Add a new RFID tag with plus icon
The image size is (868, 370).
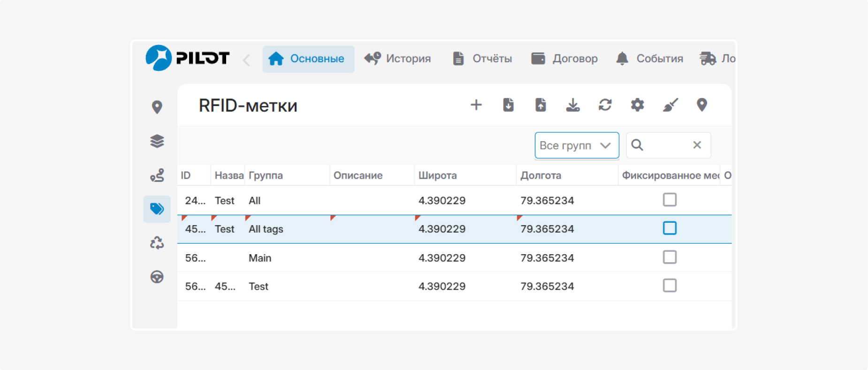coord(476,105)
